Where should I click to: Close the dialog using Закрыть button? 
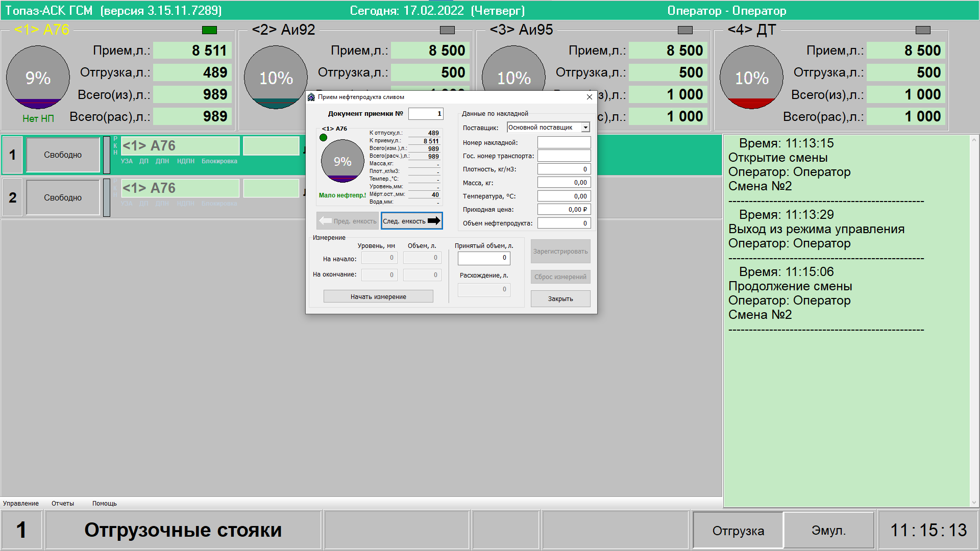[560, 299]
